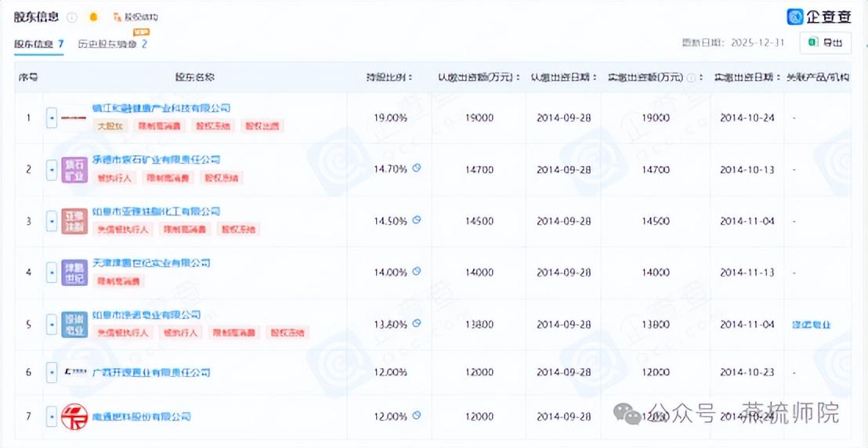Viewport: 868px width, 448px height.
Task: Click the red circular logo in row 7
Action: click(74, 417)
